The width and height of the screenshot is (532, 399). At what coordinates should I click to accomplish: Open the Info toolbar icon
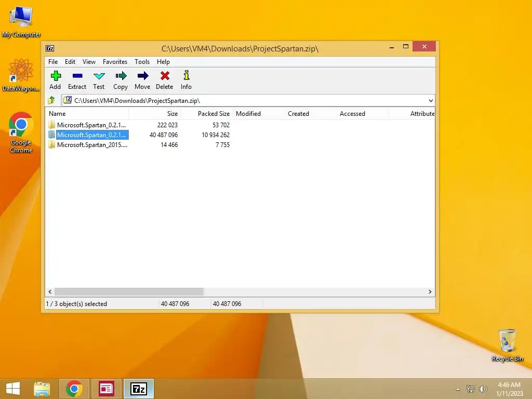coord(187,80)
